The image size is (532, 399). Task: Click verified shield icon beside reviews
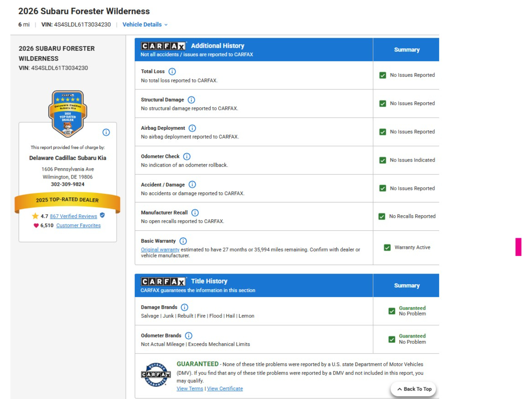point(102,215)
